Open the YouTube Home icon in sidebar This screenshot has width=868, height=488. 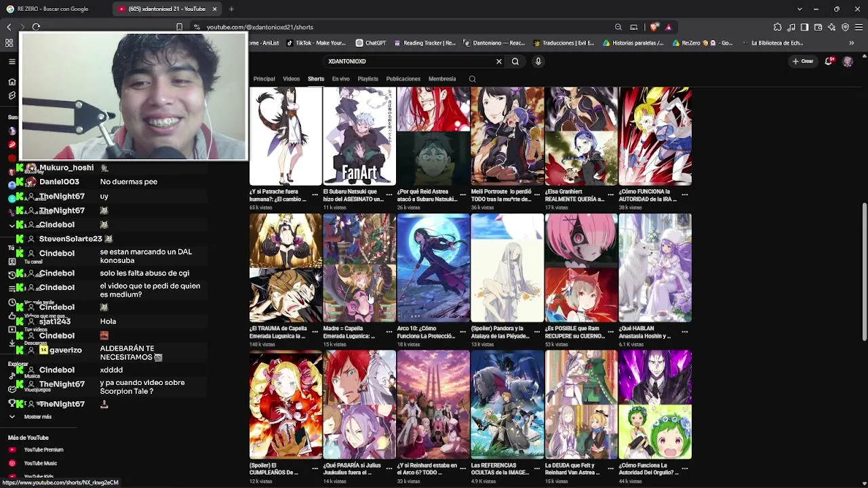point(12,82)
